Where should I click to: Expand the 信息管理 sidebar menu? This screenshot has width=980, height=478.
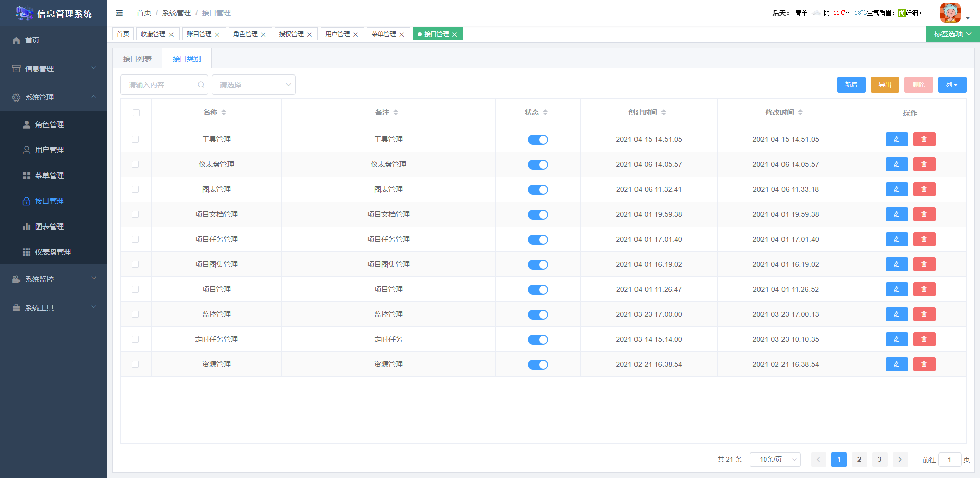pyautogui.click(x=54, y=68)
